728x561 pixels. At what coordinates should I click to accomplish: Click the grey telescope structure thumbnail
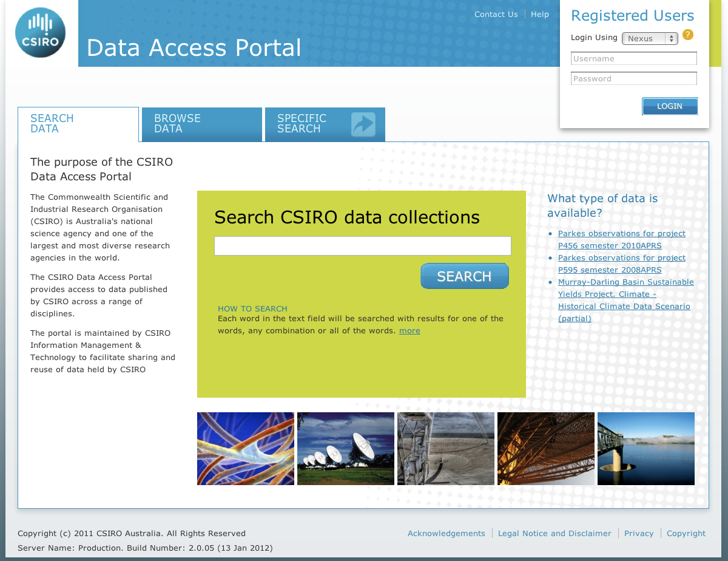446,449
